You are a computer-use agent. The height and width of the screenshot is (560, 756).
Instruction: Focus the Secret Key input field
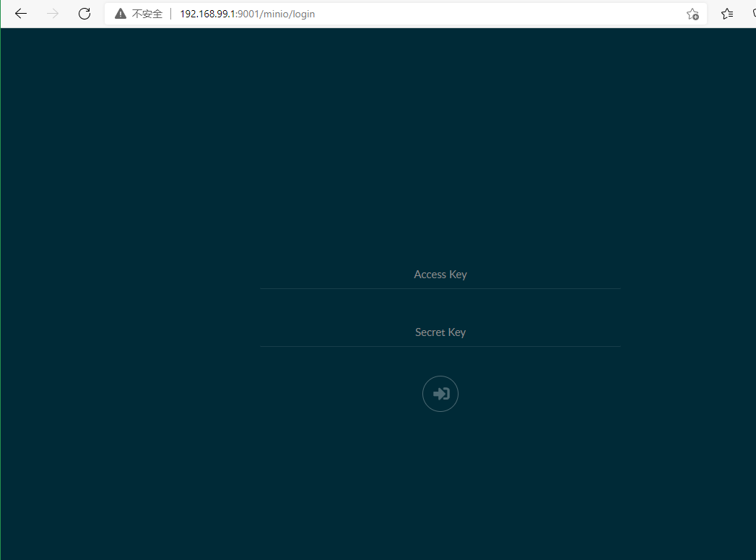pos(440,333)
